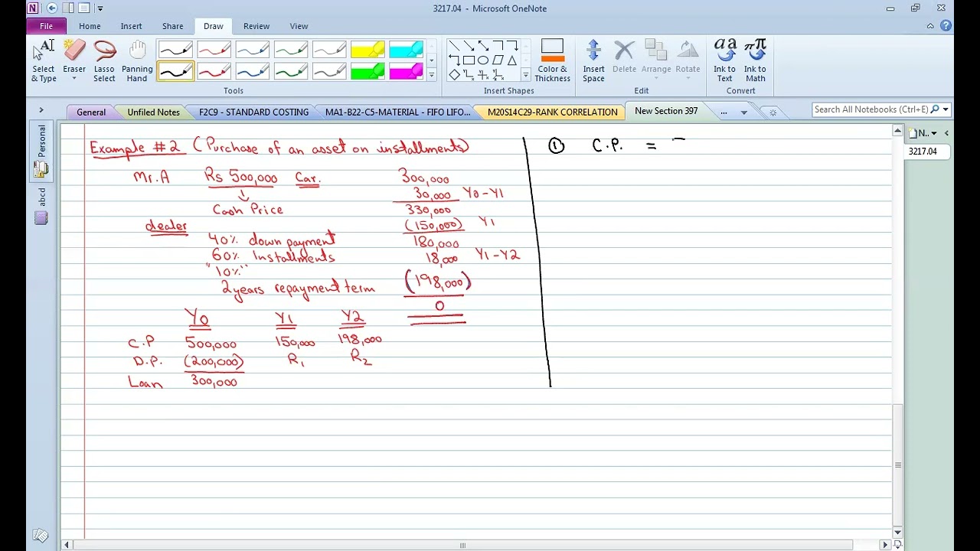Viewport: 980px width, 551px height.
Task: Toggle Dock to Desktop in quick access
Action: (x=68, y=8)
